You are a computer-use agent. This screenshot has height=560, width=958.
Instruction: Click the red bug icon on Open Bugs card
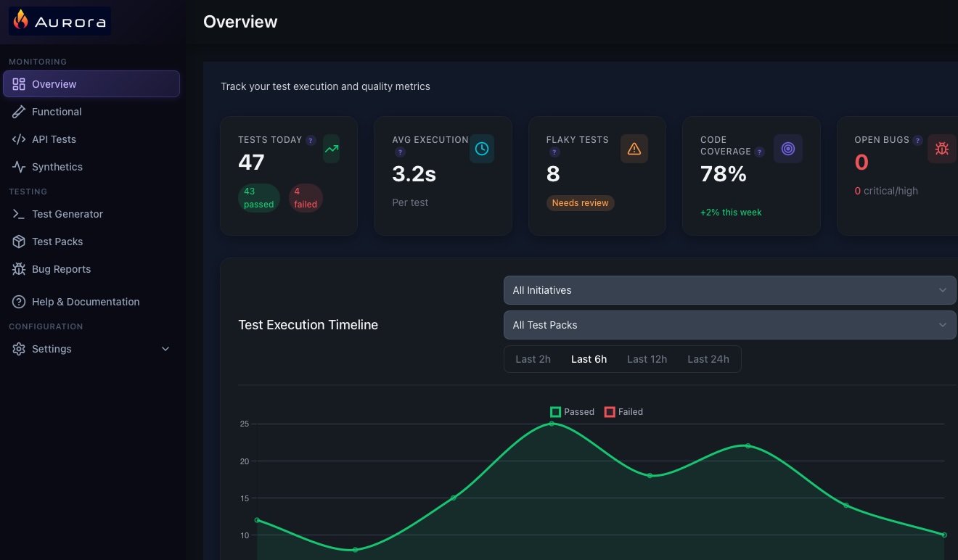(x=942, y=149)
